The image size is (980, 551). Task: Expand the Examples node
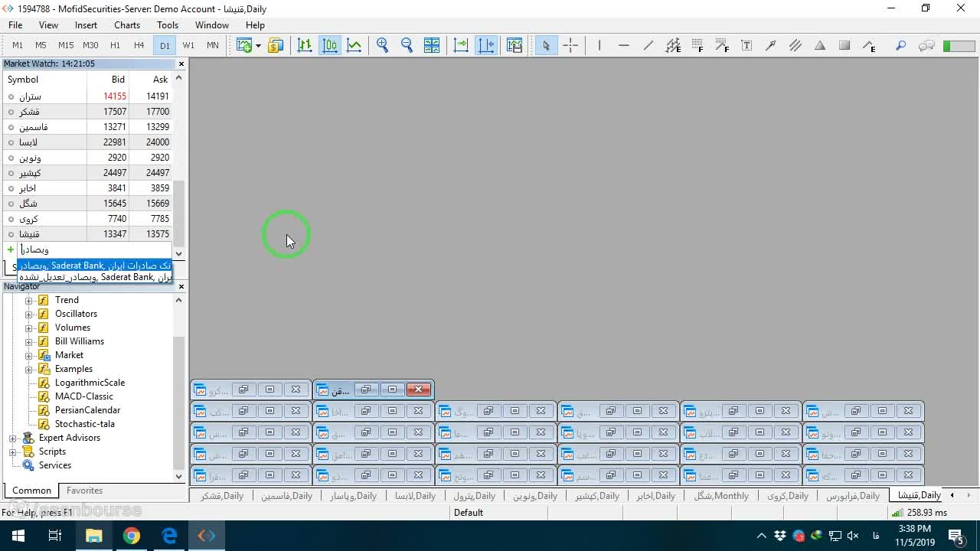pos(29,369)
